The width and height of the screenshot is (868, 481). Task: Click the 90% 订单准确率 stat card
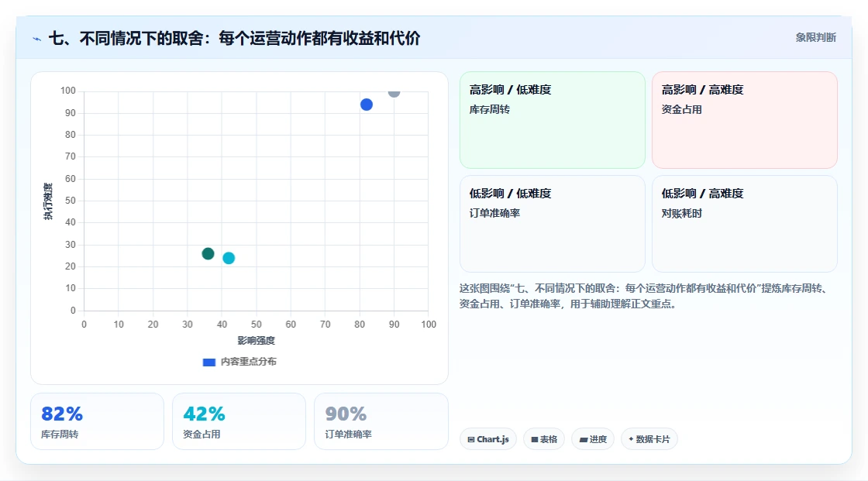coord(381,421)
